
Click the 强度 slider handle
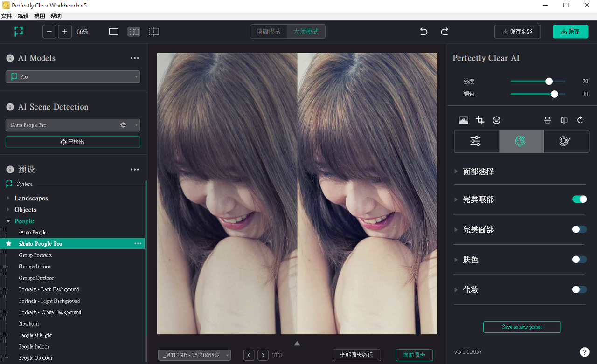coord(549,82)
